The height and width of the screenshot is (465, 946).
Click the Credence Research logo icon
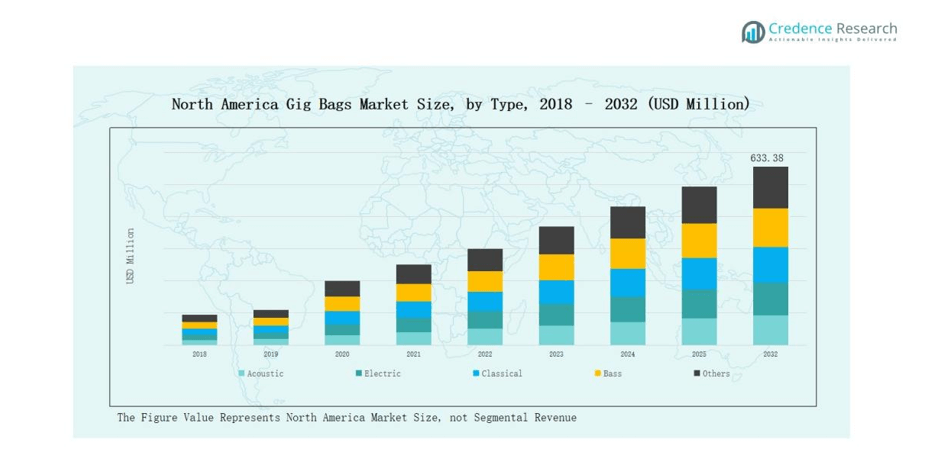[x=752, y=32]
